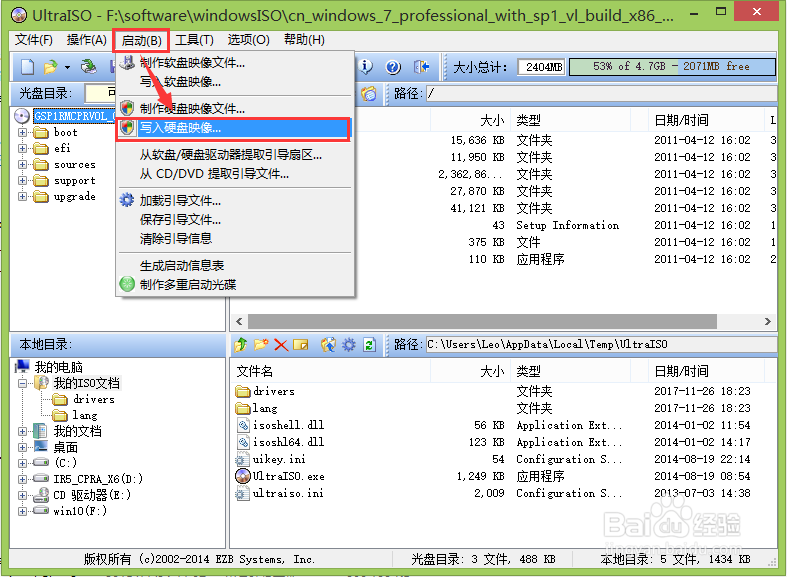This screenshot has width=787, height=577.
Task: Click the blue gear icon in local toolbar
Action: [349, 345]
